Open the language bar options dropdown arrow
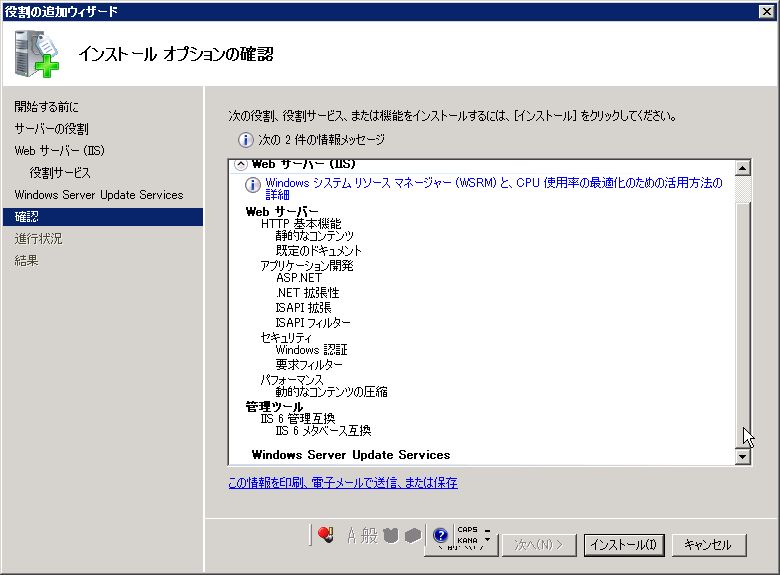Viewport: 780px width, 575px height. click(488, 539)
